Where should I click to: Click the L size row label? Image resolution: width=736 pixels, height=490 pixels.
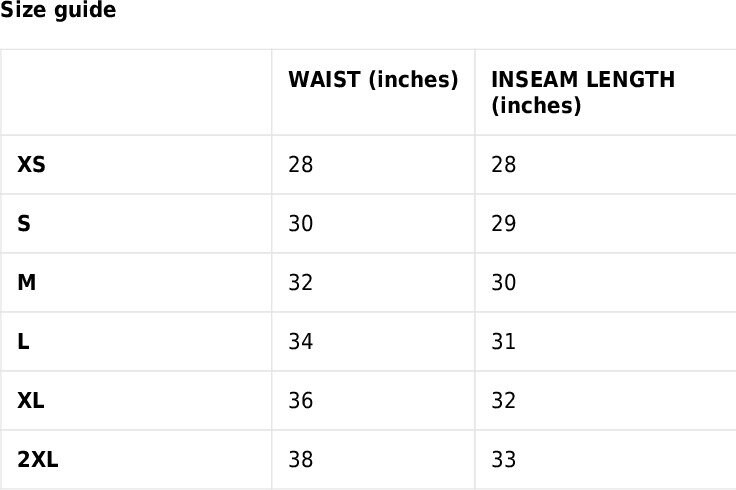(x=23, y=342)
